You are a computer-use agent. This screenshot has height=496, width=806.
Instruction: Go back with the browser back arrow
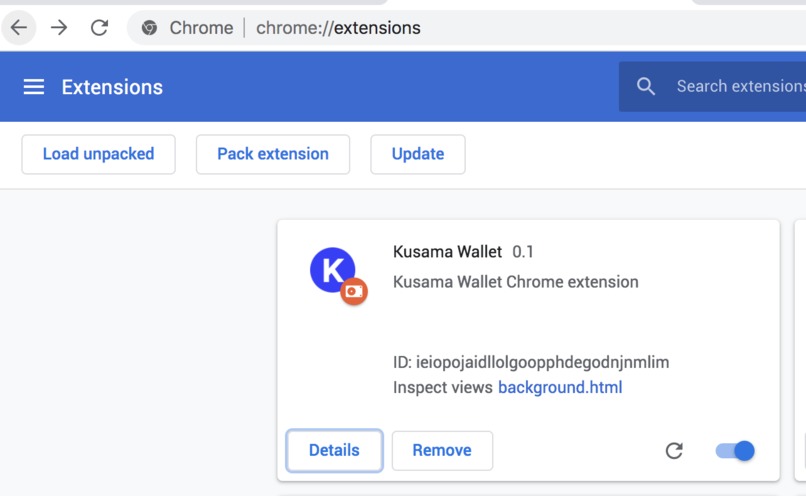click(19, 27)
